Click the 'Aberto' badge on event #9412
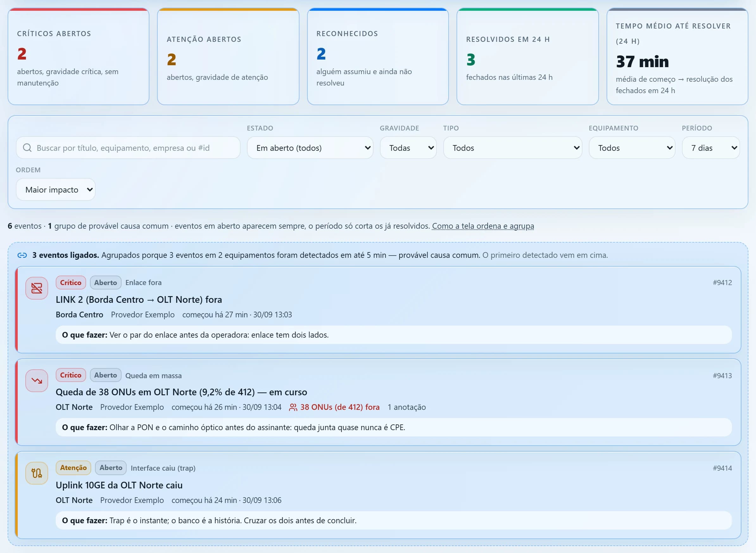Screen dimensions: 756x553 point(106,283)
